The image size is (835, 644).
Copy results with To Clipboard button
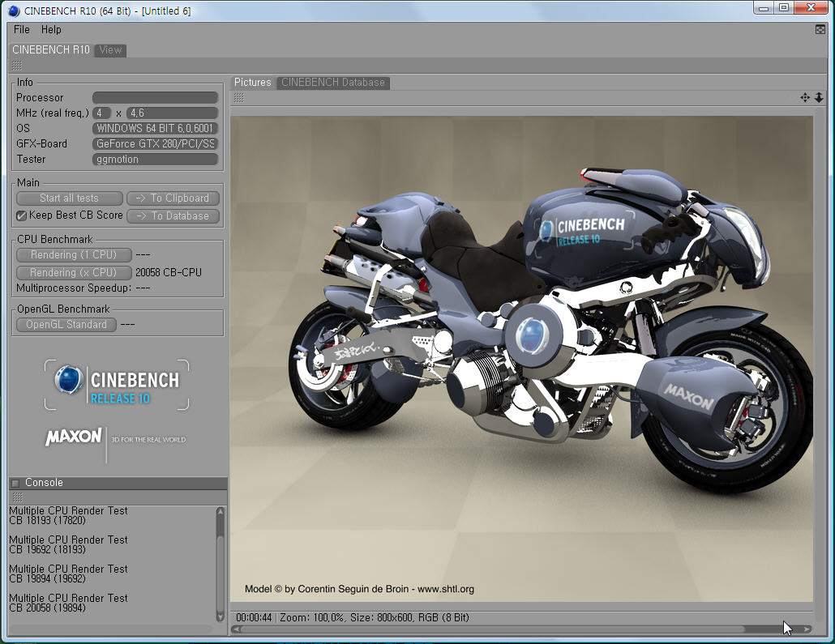[173, 198]
